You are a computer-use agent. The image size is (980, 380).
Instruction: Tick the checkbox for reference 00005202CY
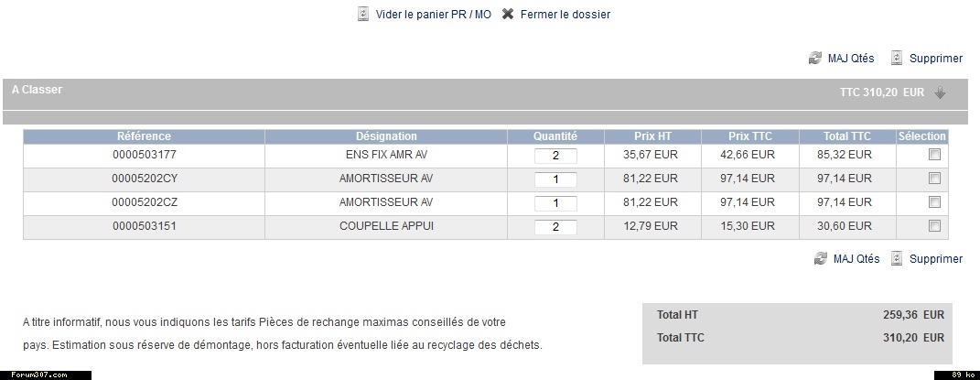pyautogui.click(x=934, y=179)
